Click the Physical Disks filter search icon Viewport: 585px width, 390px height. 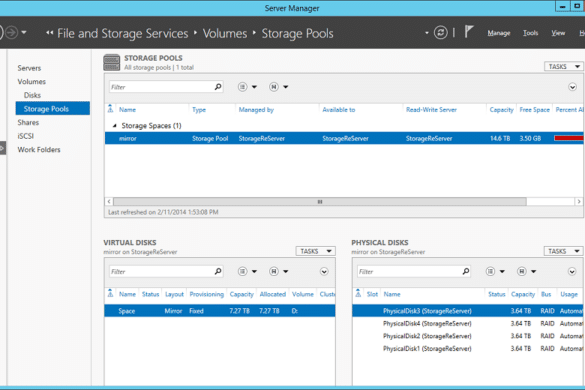pos(466,271)
